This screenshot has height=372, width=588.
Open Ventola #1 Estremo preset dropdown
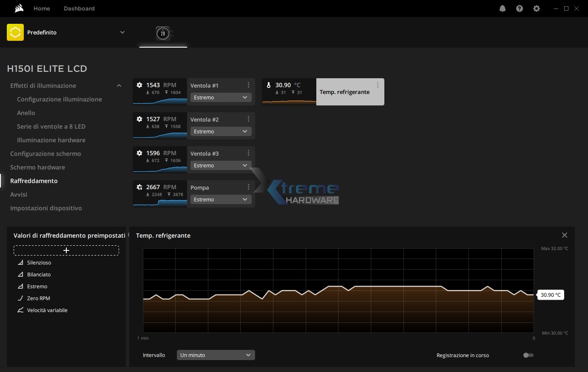(x=220, y=97)
